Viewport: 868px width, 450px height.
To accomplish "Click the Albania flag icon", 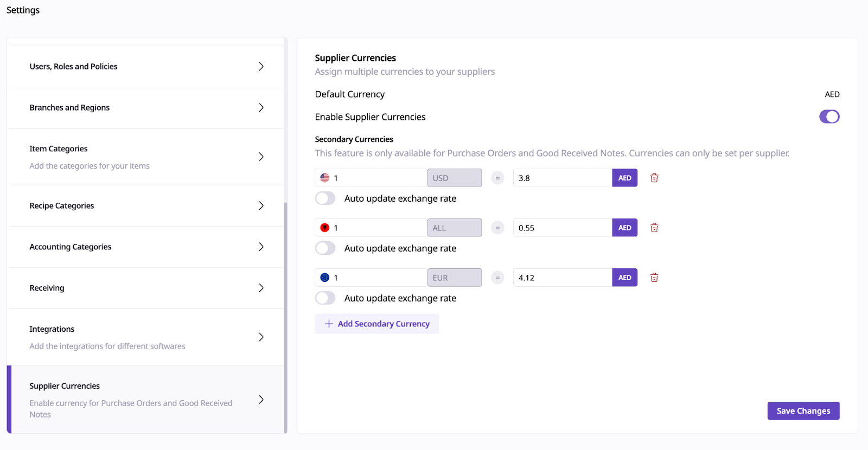I will pyautogui.click(x=325, y=228).
